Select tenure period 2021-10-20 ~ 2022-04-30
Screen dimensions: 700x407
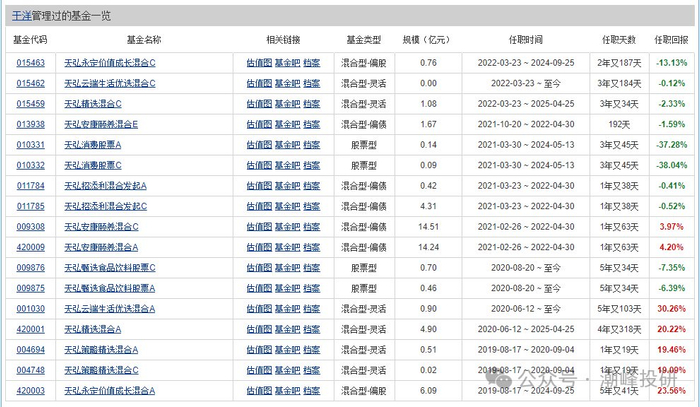coord(526,125)
